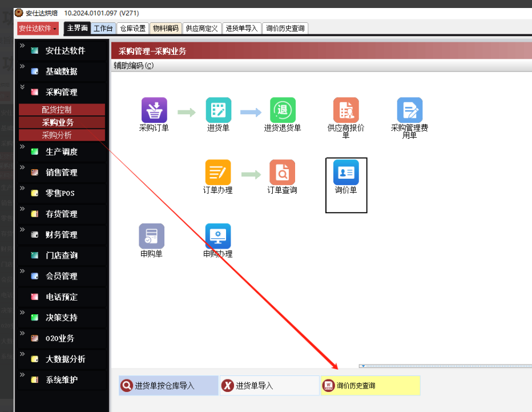Open the 申购单 icon
The image size is (532, 412).
pyautogui.click(x=151, y=236)
